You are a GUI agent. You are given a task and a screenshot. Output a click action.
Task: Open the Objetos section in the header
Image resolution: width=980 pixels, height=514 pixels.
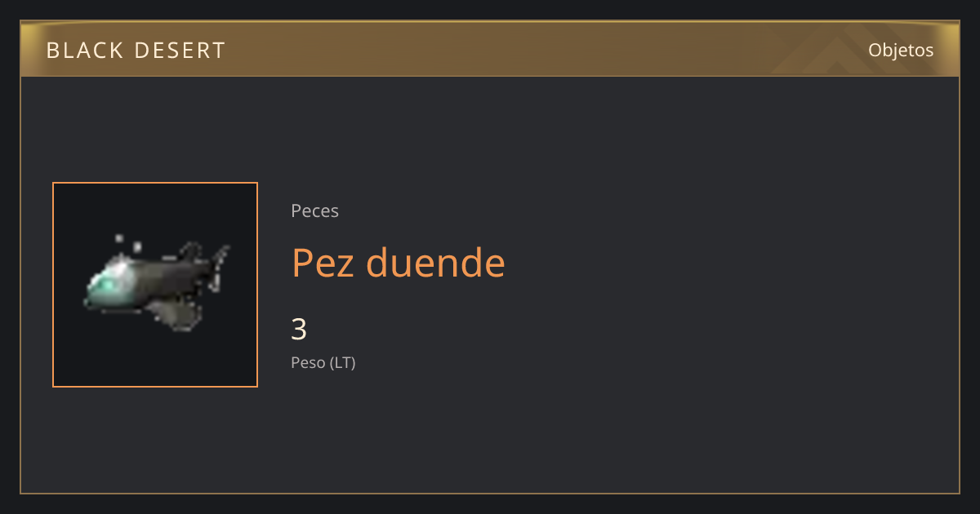[901, 50]
